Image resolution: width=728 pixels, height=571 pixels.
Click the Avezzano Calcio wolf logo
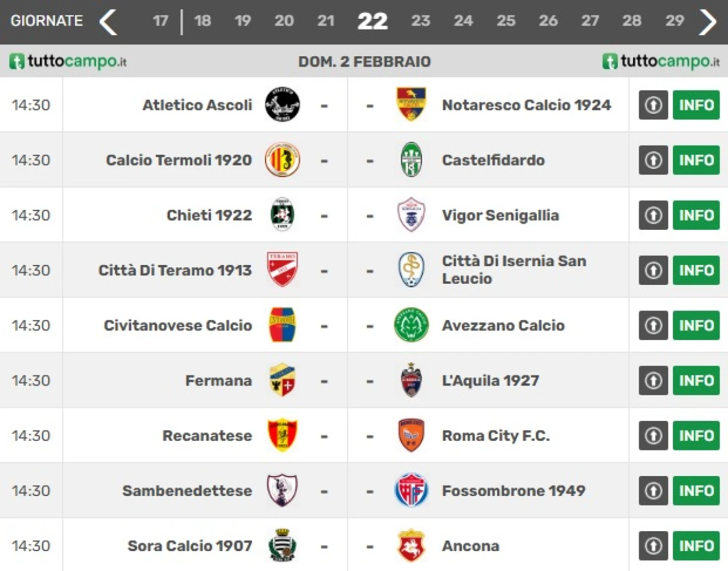tap(411, 325)
